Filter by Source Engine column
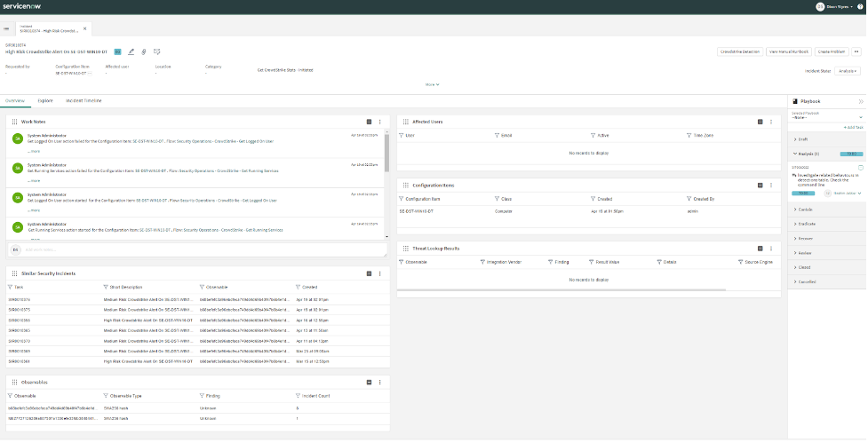The width and height of the screenshot is (868, 443). [741, 262]
